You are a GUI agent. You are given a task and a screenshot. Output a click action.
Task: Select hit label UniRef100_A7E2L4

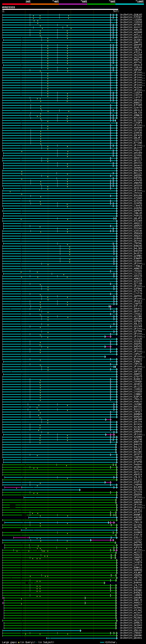click(131, 52)
